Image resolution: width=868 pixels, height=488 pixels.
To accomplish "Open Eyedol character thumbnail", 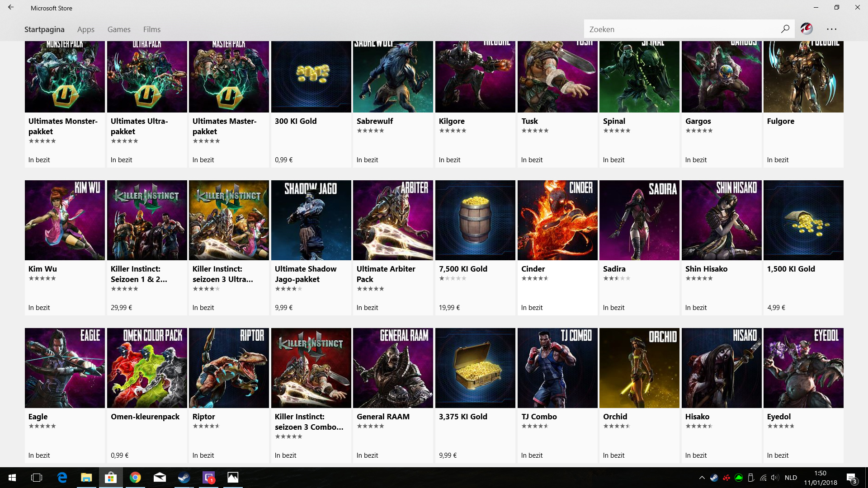I will click(x=803, y=368).
